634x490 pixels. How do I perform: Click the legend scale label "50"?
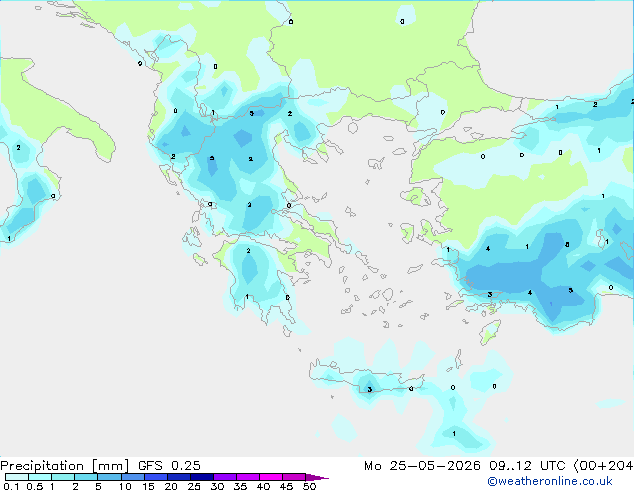pos(310,486)
